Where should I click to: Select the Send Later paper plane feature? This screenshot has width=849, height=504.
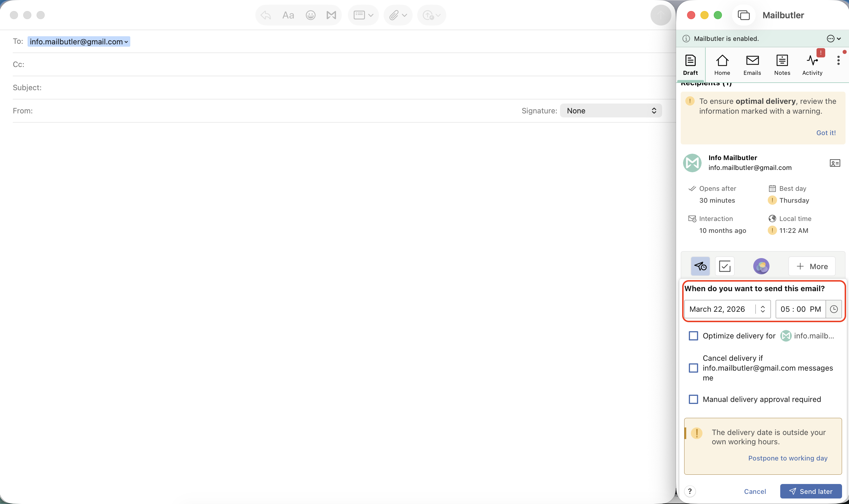click(700, 266)
